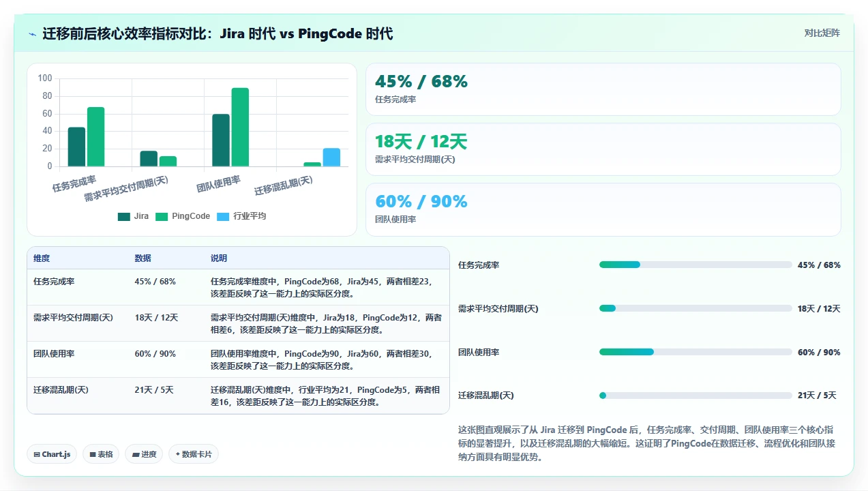Click the 需求平均交付周期(天) progress bar

click(x=695, y=308)
